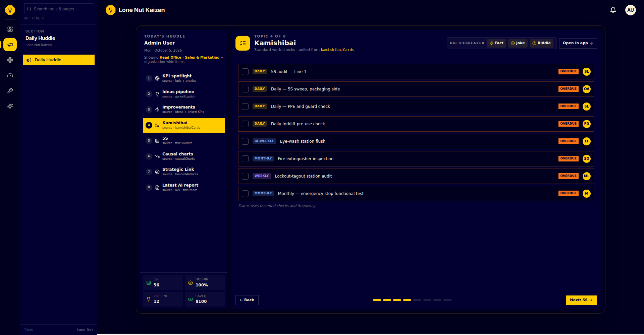Check the emergency stop functional test checkbox
The height and width of the screenshot is (335, 644).
[x=245, y=194]
